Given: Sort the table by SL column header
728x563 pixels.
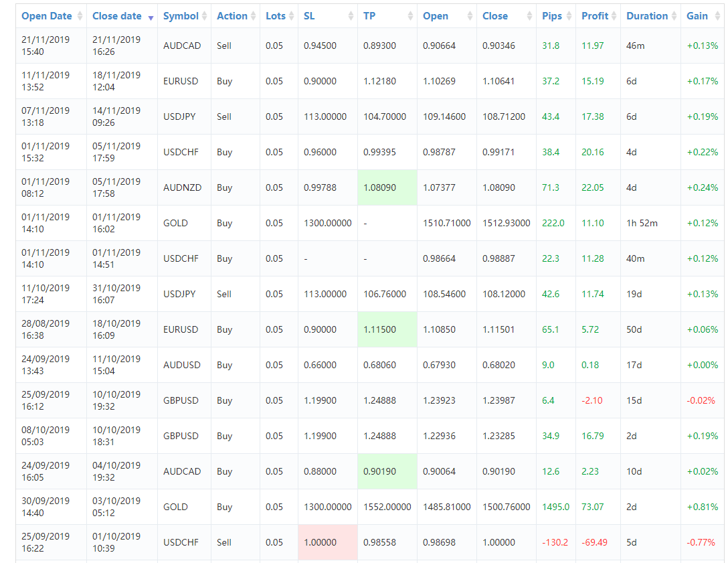Looking at the screenshot, I should (309, 16).
